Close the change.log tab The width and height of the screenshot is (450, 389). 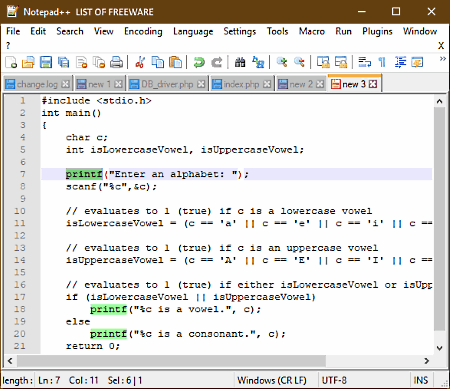pyautogui.click(x=66, y=84)
